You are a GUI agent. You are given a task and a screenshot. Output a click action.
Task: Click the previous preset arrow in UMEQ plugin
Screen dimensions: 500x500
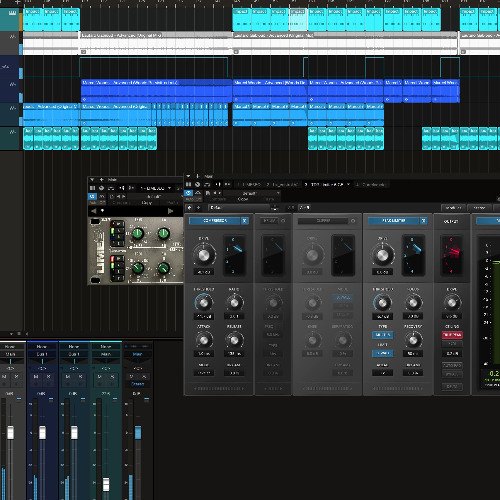click(x=94, y=211)
